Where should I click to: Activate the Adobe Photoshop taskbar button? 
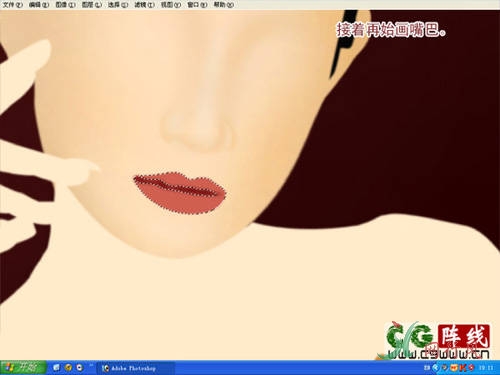click(135, 368)
